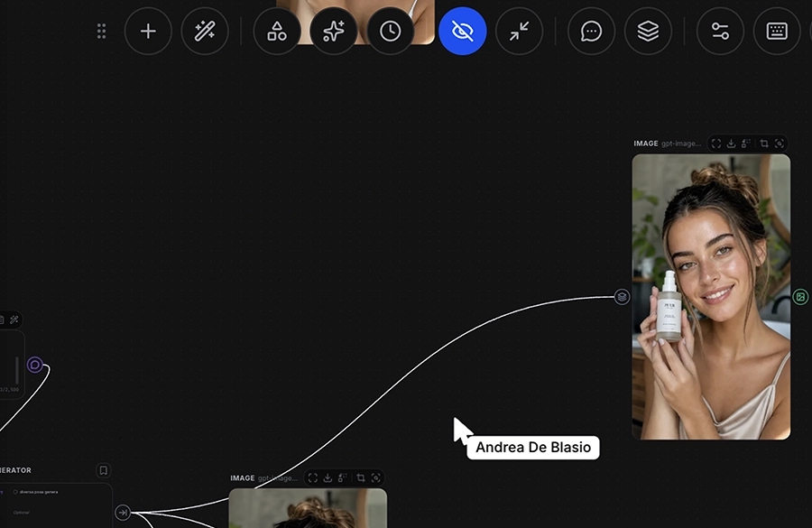
Task: Click the 'diversa posa genera' prompt text
Action: tap(39, 492)
